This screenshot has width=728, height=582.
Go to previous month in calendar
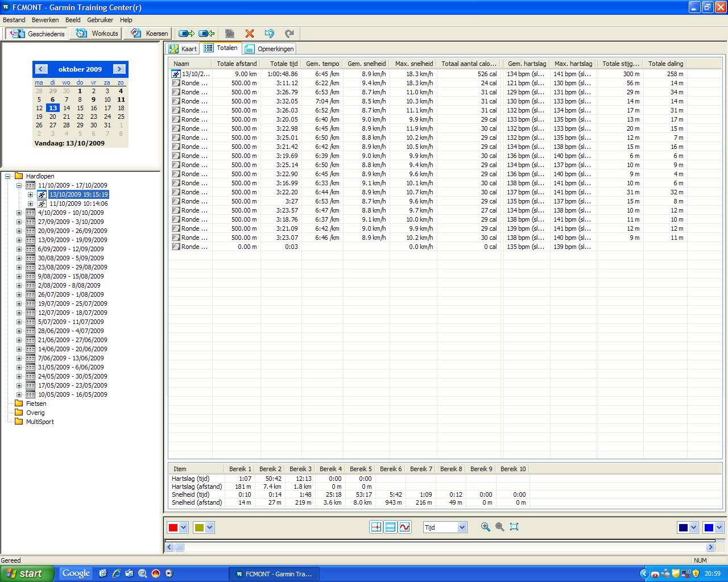pyautogui.click(x=41, y=69)
